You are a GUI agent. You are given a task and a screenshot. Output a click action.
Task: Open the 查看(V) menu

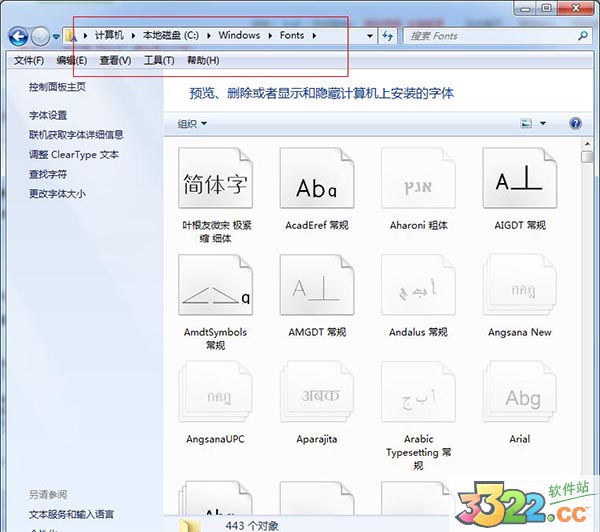point(115,60)
